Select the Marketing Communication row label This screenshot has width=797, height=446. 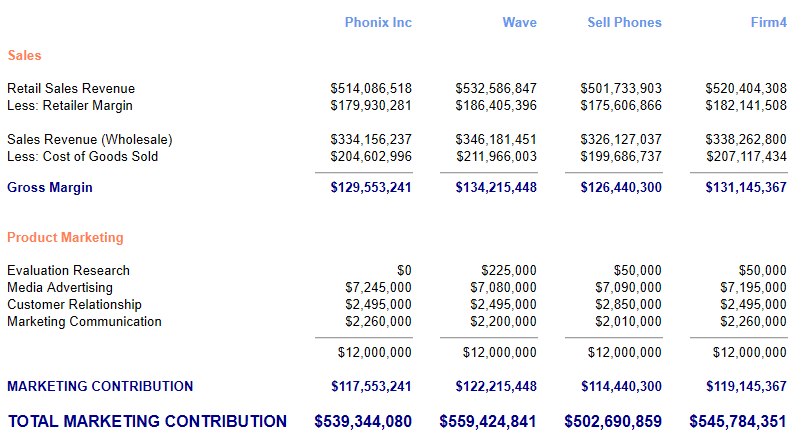point(84,321)
